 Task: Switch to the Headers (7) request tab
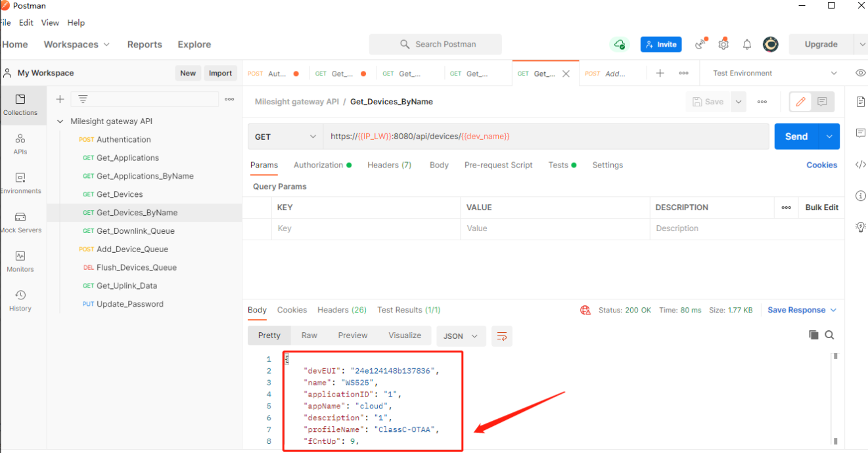tap(390, 165)
